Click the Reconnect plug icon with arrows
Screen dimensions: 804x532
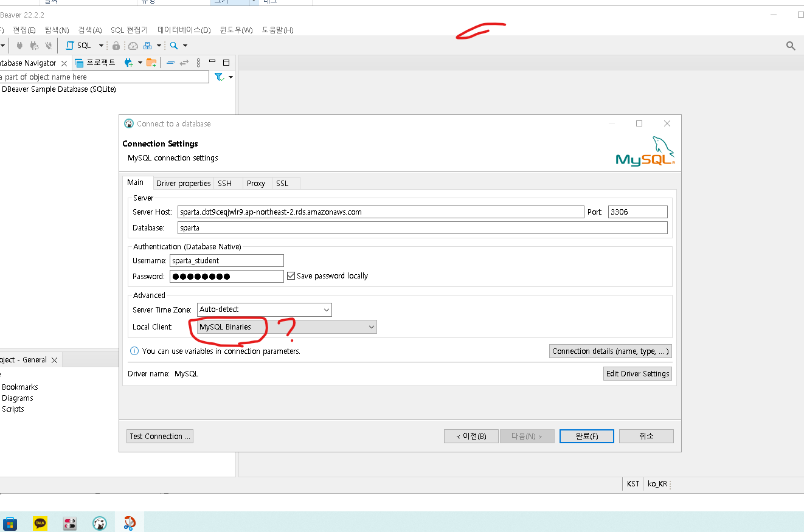34,46
